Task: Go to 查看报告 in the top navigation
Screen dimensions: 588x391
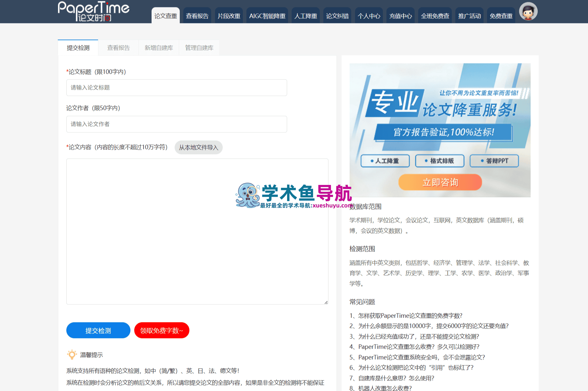Action: 197,16
